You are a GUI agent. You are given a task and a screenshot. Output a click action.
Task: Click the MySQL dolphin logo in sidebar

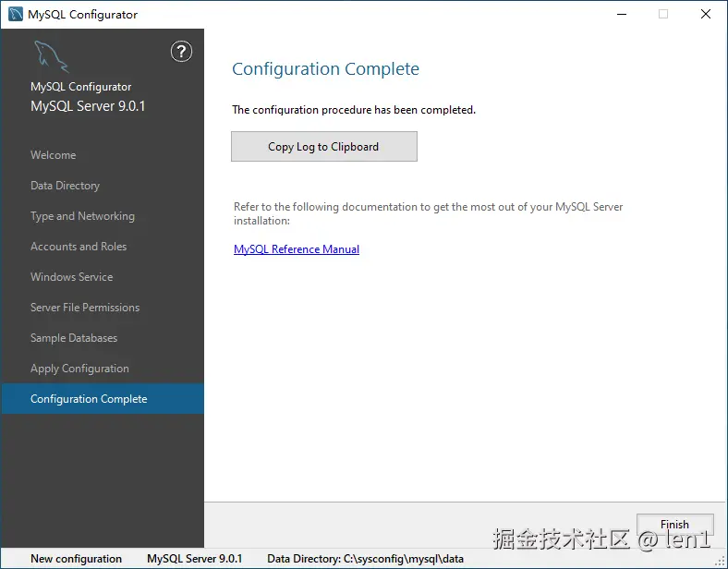click(x=51, y=56)
